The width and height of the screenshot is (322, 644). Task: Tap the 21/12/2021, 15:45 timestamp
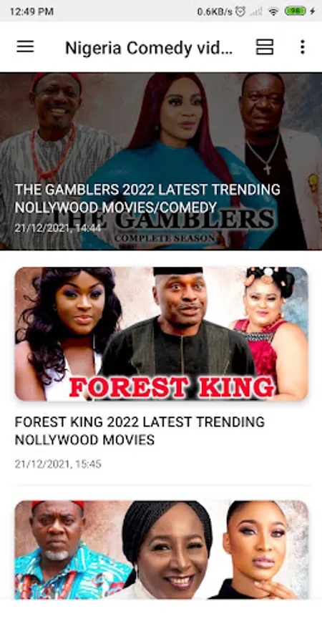(58, 464)
